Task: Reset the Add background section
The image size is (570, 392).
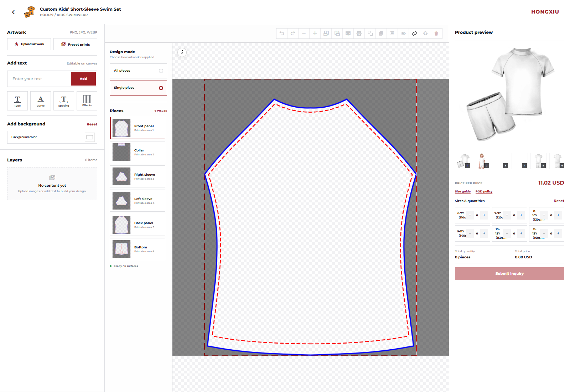Action: tap(92, 124)
